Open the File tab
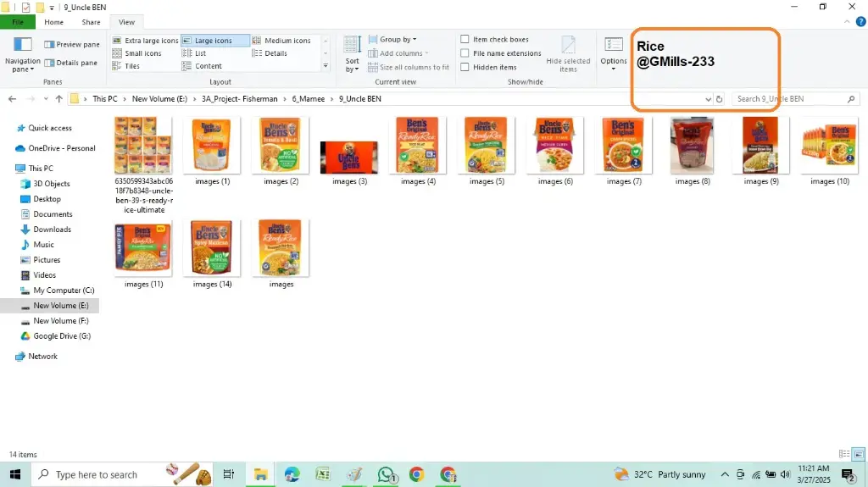The height and width of the screenshot is (487, 868). click(x=18, y=22)
